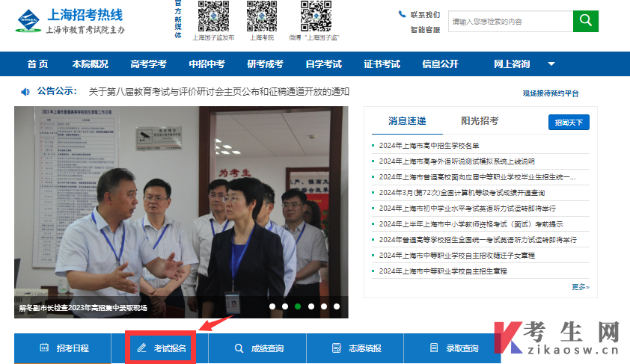Viewport: 630px width, 364px height.
Task: Click the caption 解冬副市长检查2023年高招集中录取现场
Action: point(83,308)
